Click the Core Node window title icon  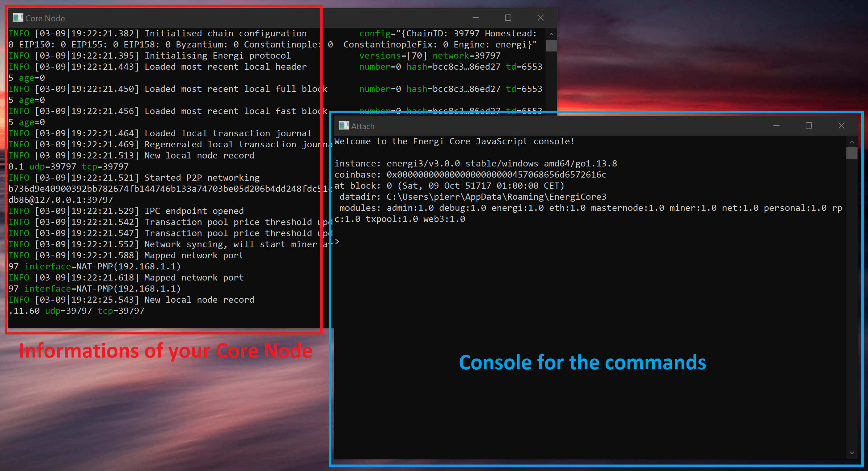[18, 18]
